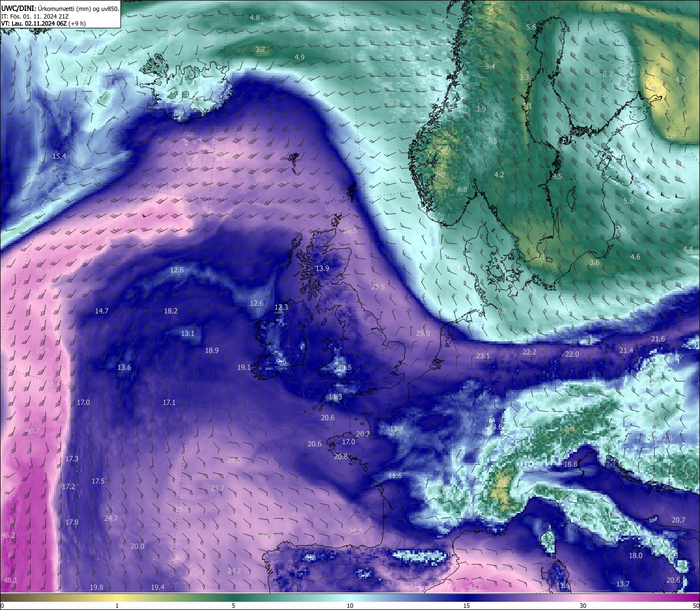
Task: Click the 20.0 value label
Action: tap(137, 547)
